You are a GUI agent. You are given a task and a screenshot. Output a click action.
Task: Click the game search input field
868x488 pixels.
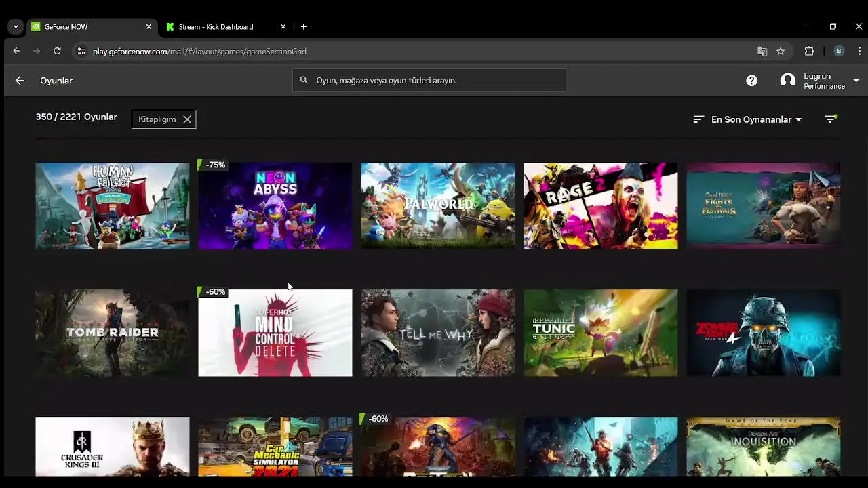click(x=429, y=80)
